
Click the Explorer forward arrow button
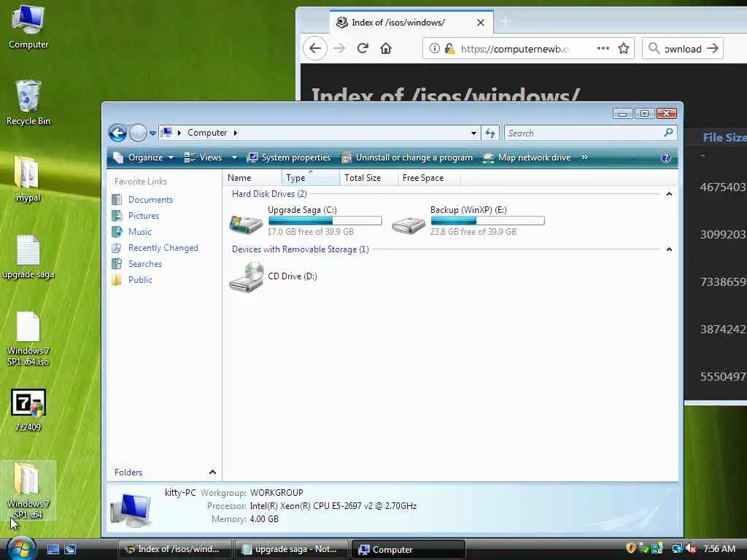pos(138,133)
